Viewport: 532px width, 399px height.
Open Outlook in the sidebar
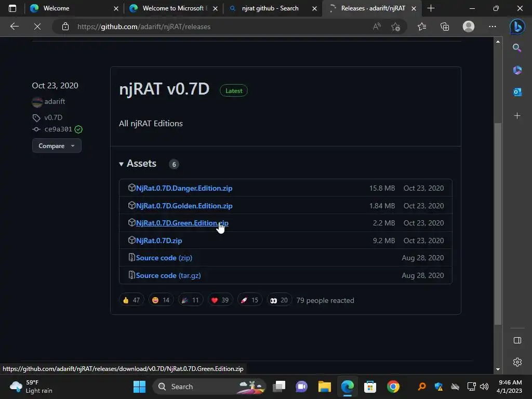(x=517, y=92)
